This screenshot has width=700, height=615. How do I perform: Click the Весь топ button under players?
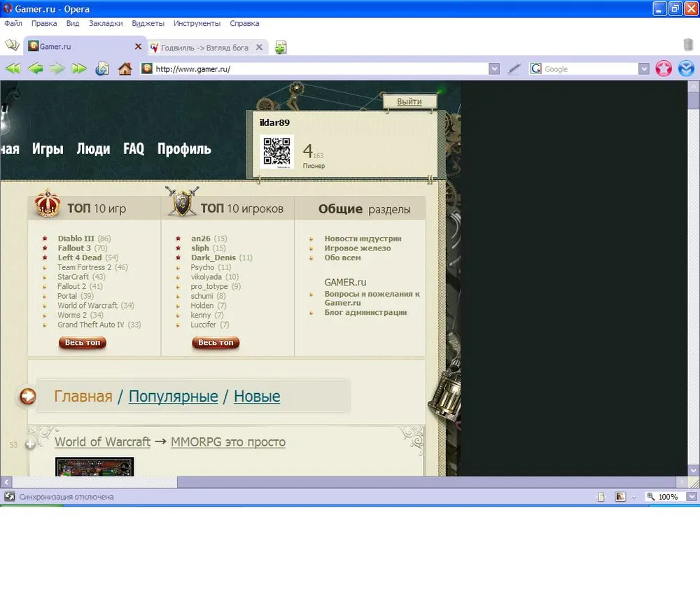pos(216,342)
